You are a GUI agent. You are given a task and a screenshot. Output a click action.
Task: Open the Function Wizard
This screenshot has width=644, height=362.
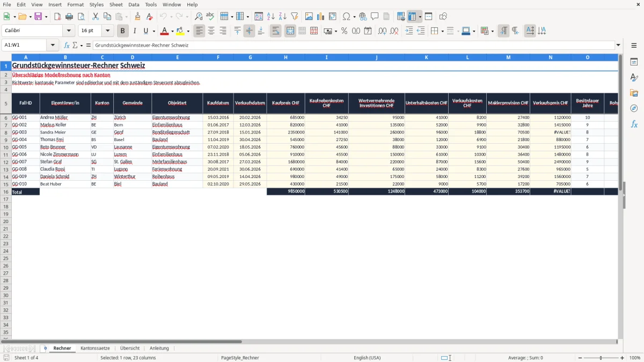(x=67, y=45)
